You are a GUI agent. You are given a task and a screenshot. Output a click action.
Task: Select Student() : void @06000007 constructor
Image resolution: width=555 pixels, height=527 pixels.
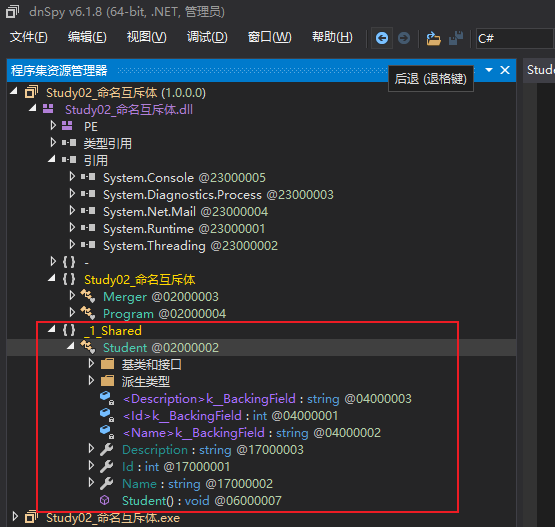pyautogui.click(x=202, y=500)
